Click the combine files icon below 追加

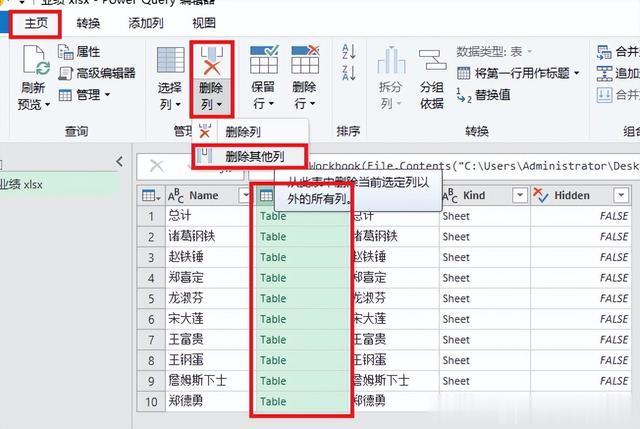tap(604, 95)
